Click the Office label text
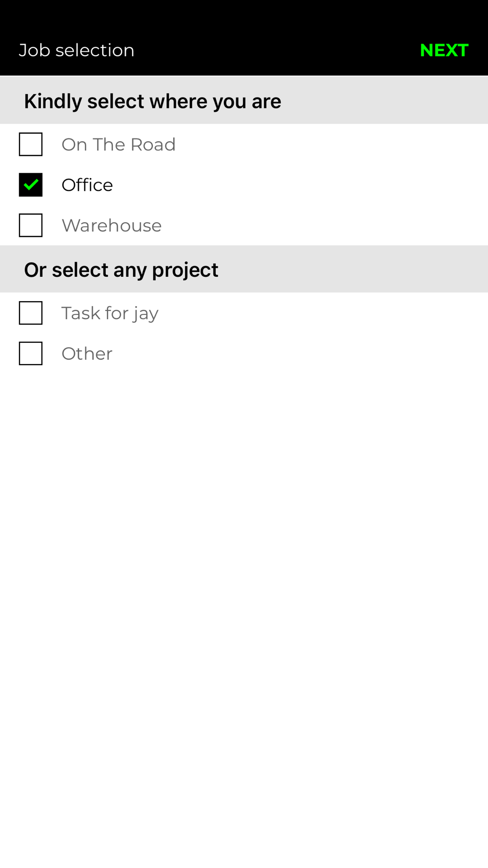Image resolution: width=488 pixels, height=868 pixels. coord(87,185)
